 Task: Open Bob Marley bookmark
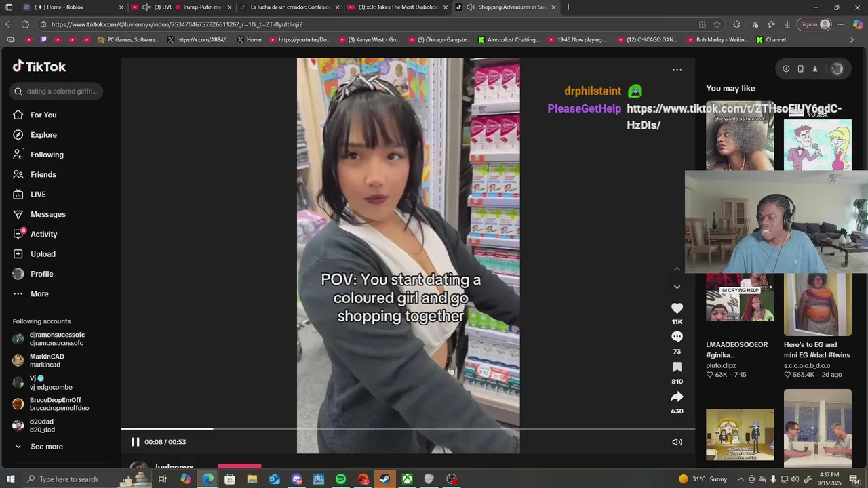coord(717,40)
